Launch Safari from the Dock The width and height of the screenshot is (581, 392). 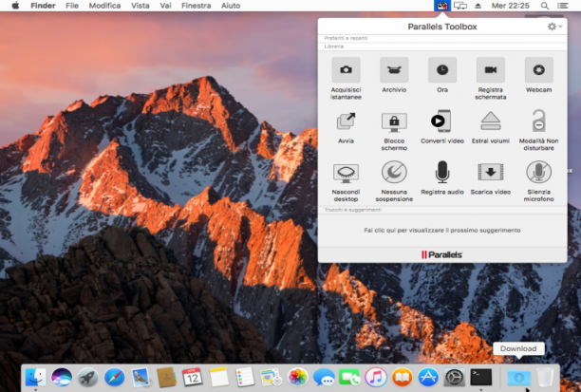click(114, 378)
